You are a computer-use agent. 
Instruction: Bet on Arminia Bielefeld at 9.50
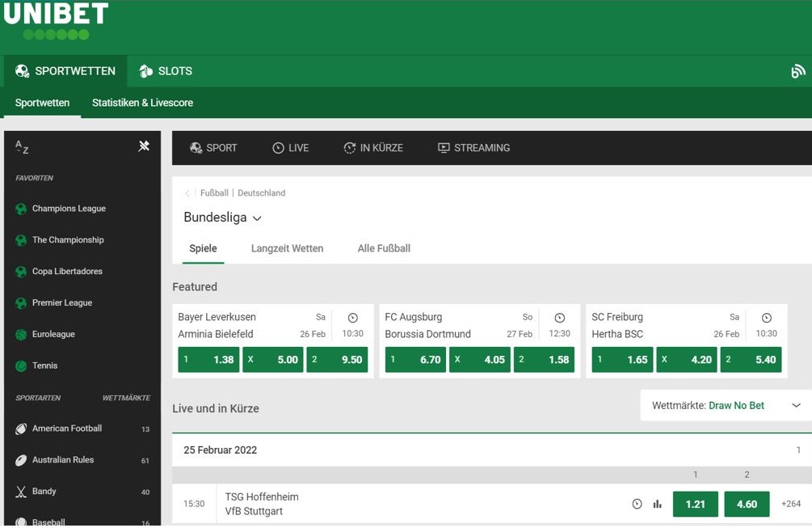[337, 360]
